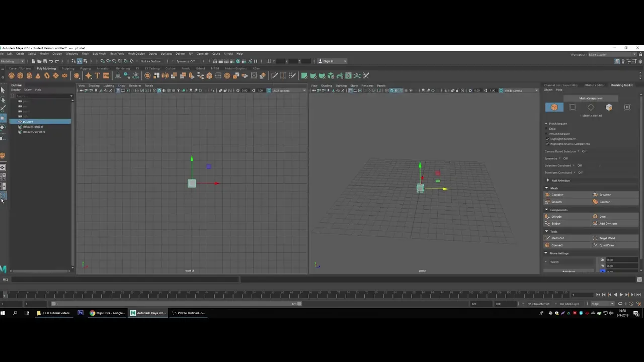Screen dimensions: 644x362
Task: Click the Multi-Cut button in Tools
Action: tap(567, 238)
